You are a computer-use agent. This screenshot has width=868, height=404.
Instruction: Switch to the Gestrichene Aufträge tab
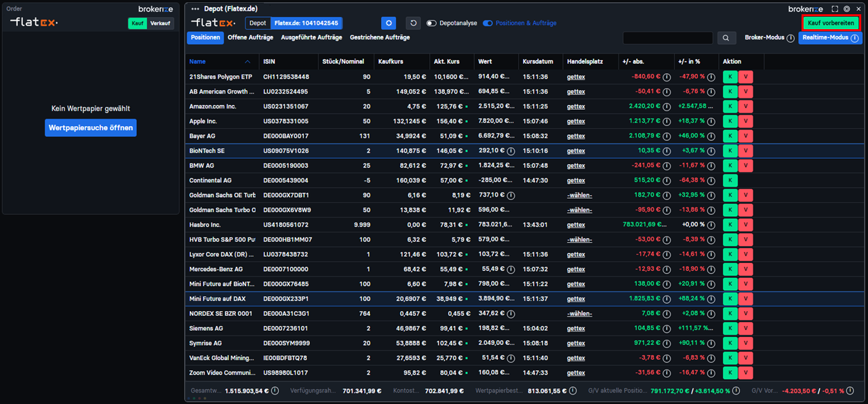click(380, 38)
